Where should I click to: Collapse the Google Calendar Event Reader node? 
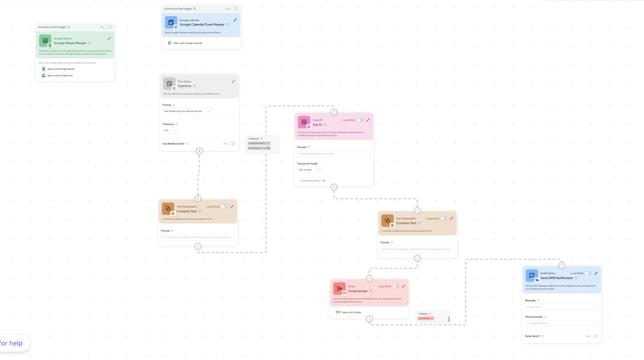click(x=235, y=20)
